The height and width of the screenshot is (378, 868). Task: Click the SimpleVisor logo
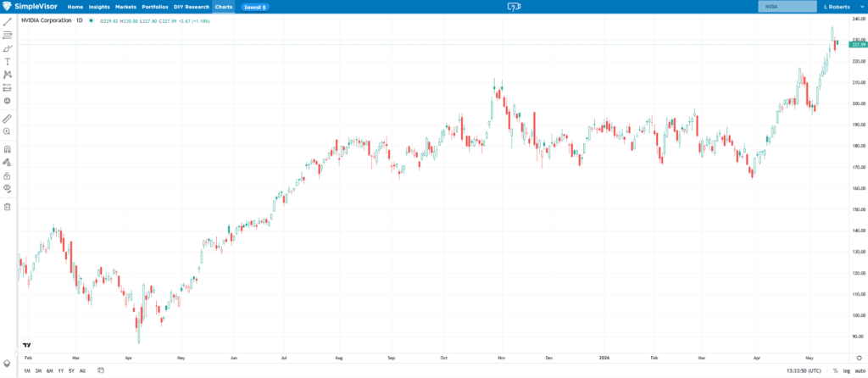pos(31,7)
